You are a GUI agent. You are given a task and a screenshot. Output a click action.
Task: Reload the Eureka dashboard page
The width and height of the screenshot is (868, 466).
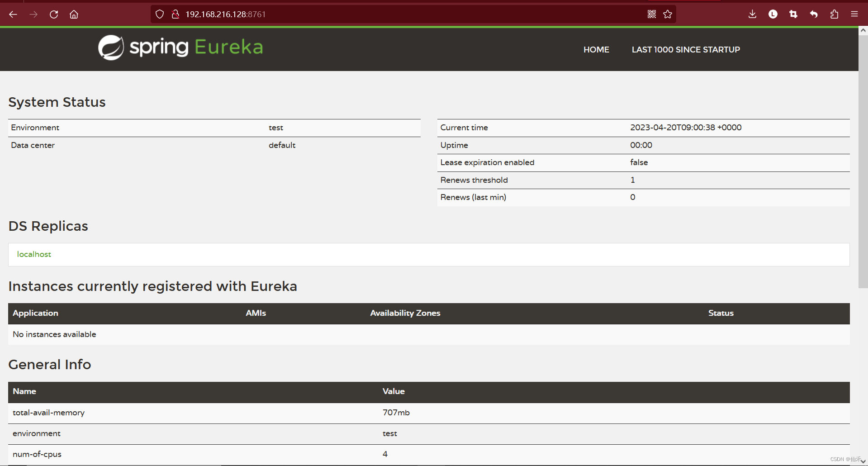pyautogui.click(x=53, y=14)
